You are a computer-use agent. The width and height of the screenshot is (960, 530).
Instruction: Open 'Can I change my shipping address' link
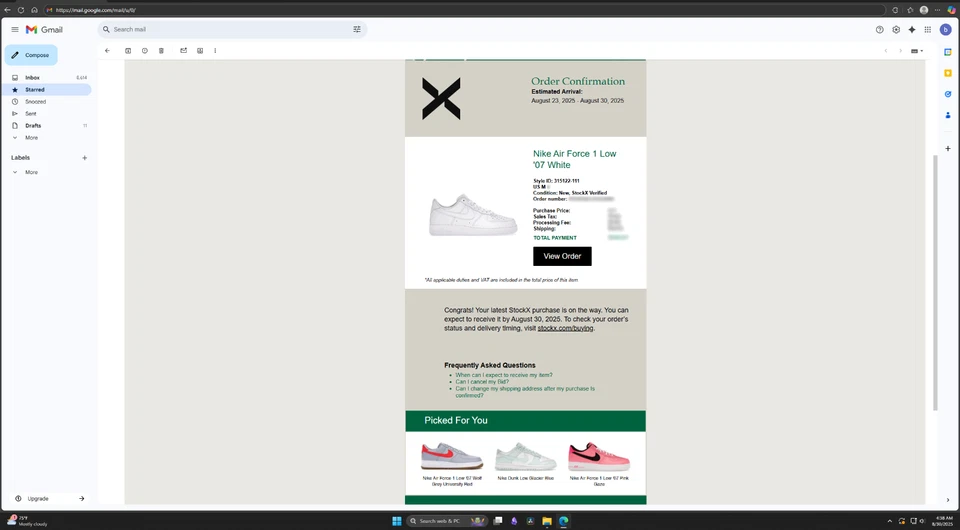(x=525, y=392)
